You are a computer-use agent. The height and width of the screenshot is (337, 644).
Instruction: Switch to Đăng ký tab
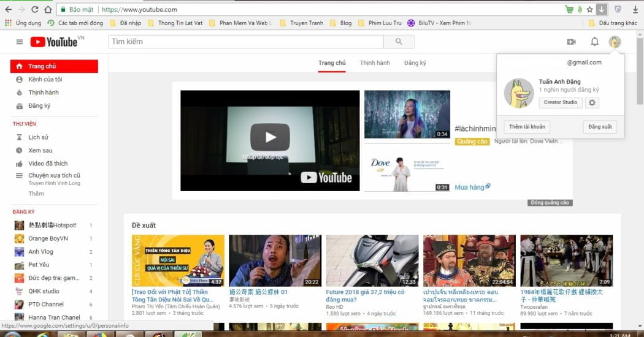pos(415,62)
